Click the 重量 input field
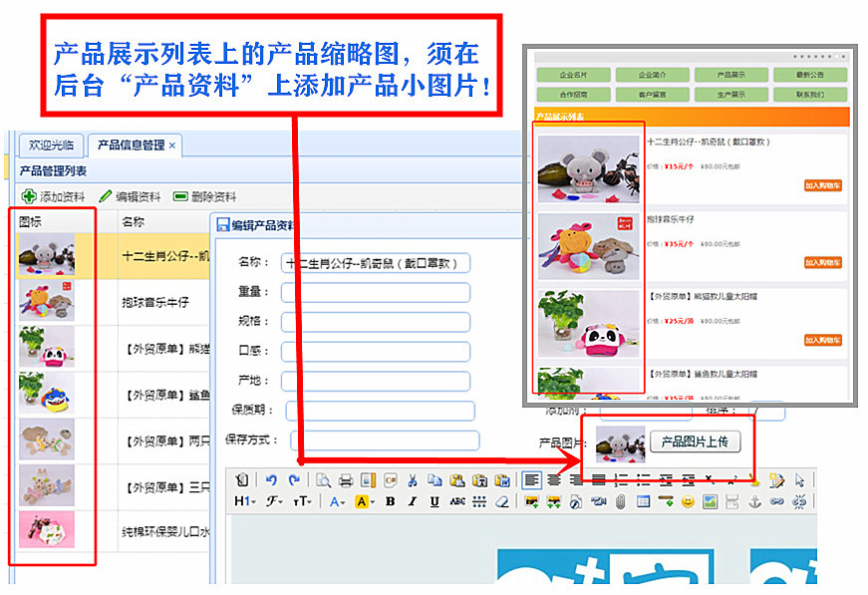The width and height of the screenshot is (868, 595). [x=375, y=292]
